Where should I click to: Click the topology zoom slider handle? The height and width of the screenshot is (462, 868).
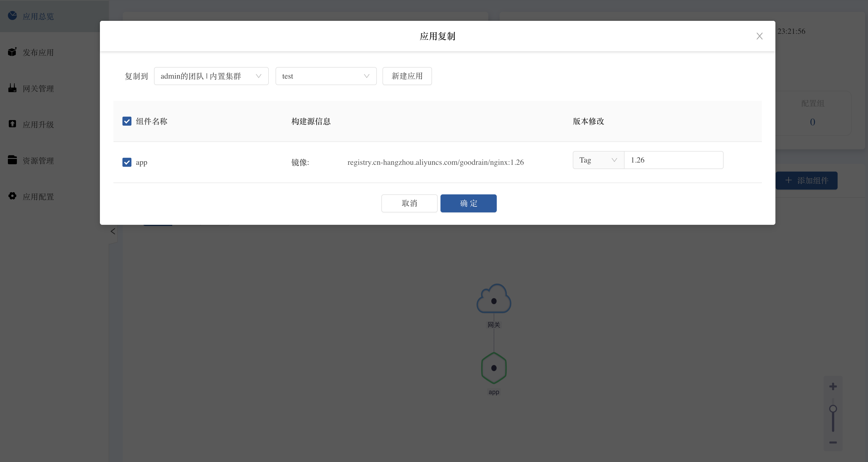click(833, 409)
